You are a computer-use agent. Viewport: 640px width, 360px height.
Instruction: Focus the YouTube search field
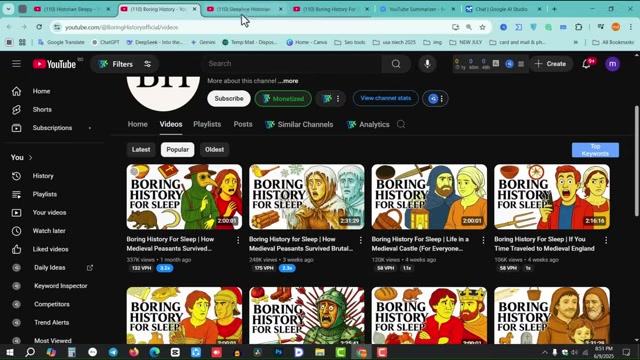coord(292,64)
